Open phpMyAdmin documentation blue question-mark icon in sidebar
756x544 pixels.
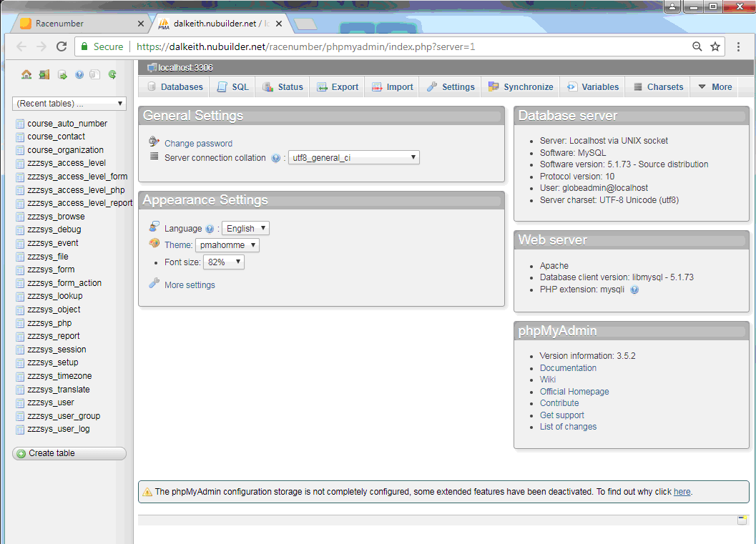(x=79, y=74)
